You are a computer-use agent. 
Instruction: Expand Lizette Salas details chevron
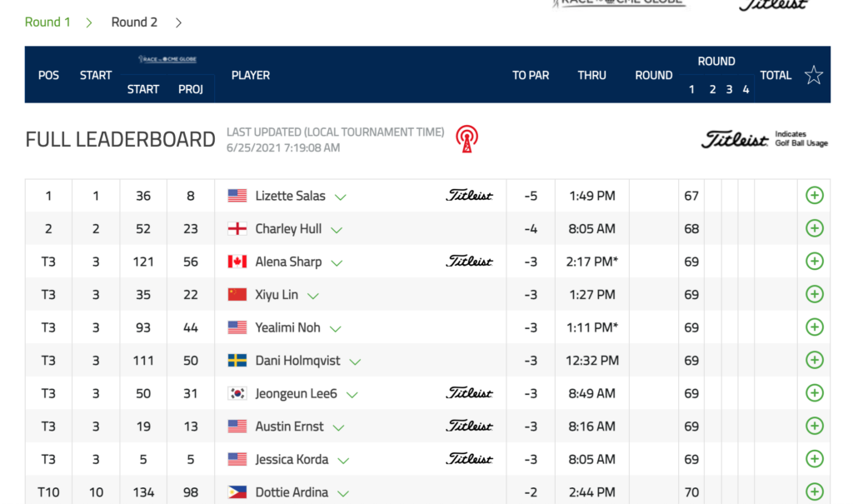pyautogui.click(x=341, y=197)
